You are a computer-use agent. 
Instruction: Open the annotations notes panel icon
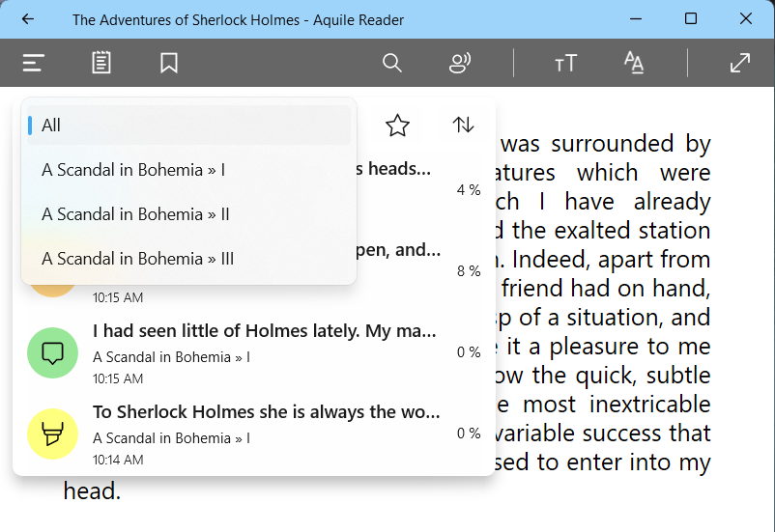point(101,63)
